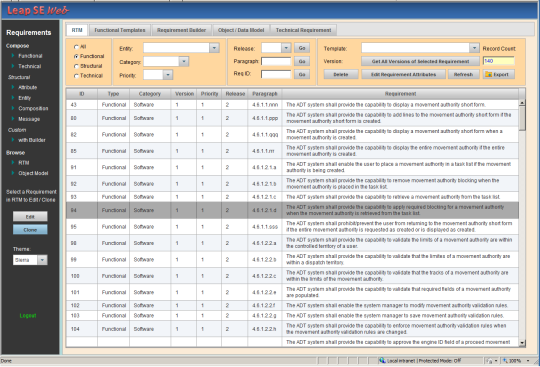The height and width of the screenshot is (367, 540).
Task: Open the Category dropdown
Action: coord(184,62)
